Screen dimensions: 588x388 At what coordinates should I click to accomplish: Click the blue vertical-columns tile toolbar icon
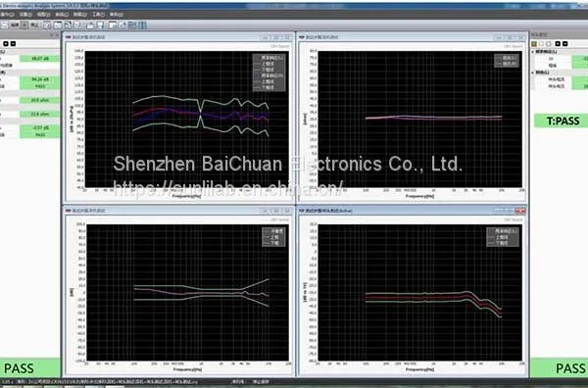(x=142, y=25)
